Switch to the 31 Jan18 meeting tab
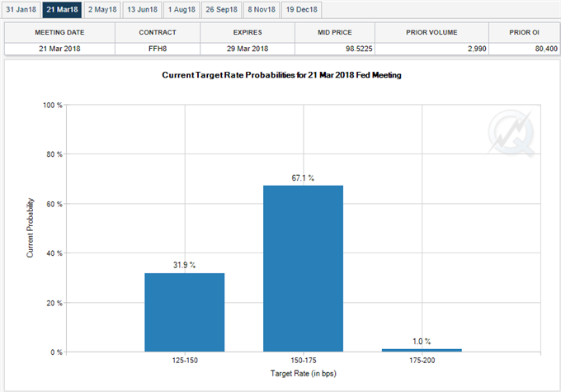Viewport: 561px width, 392px height. [x=21, y=10]
